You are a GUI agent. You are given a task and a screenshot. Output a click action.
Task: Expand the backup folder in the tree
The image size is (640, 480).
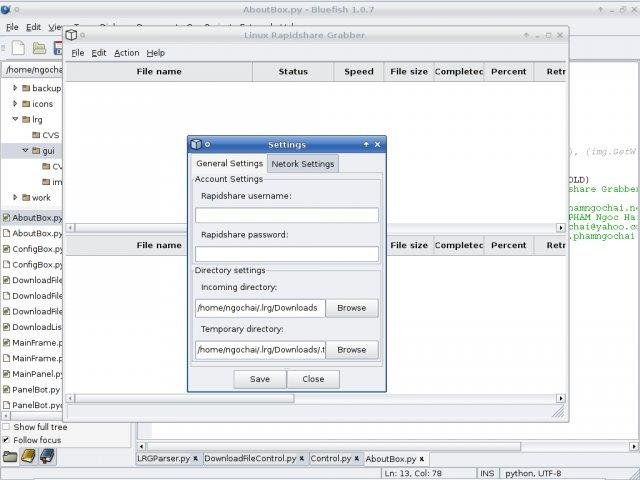[x=15, y=88]
